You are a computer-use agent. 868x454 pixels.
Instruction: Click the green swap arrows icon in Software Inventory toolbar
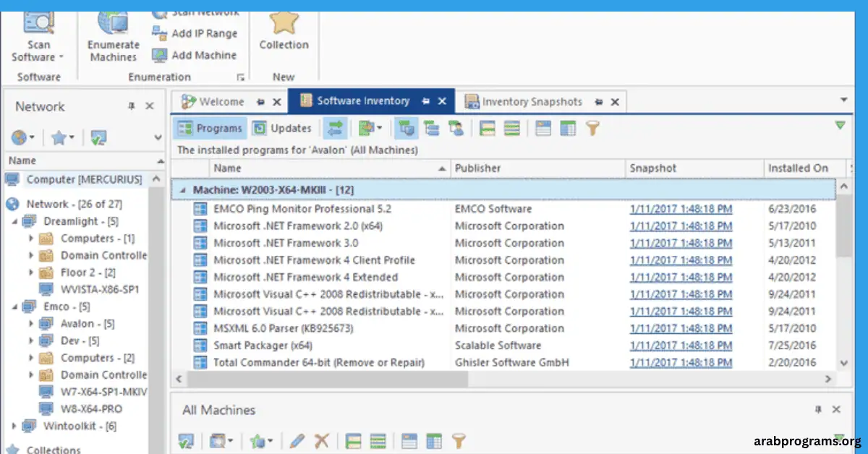(x=335, y=128)
